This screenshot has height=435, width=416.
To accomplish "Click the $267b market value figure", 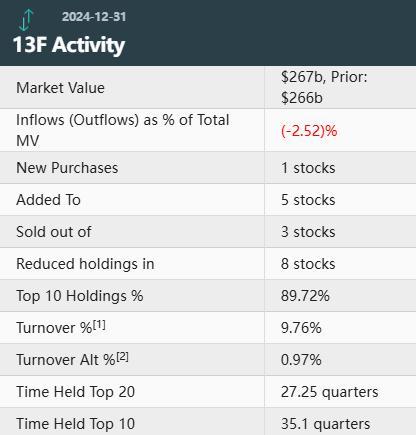I will [x=301, y=77].
